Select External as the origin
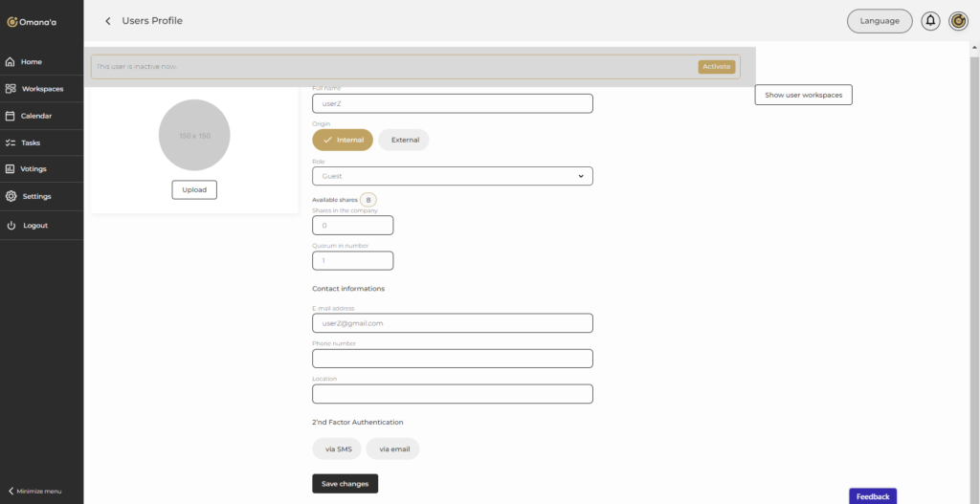 pyautogui.click(x=404, y=140)
